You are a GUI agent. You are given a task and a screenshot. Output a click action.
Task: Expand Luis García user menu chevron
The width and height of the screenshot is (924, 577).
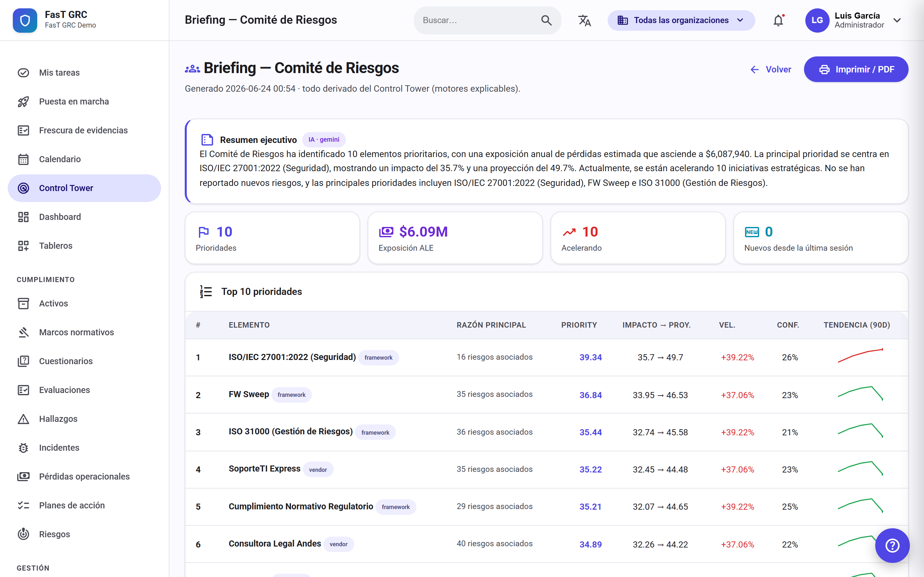click(x=897, y=20)
